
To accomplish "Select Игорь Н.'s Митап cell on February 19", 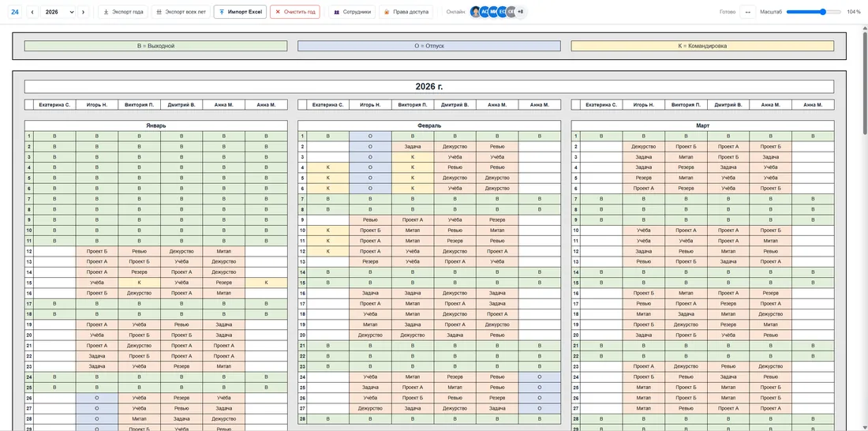I will [x=370, y=324].
